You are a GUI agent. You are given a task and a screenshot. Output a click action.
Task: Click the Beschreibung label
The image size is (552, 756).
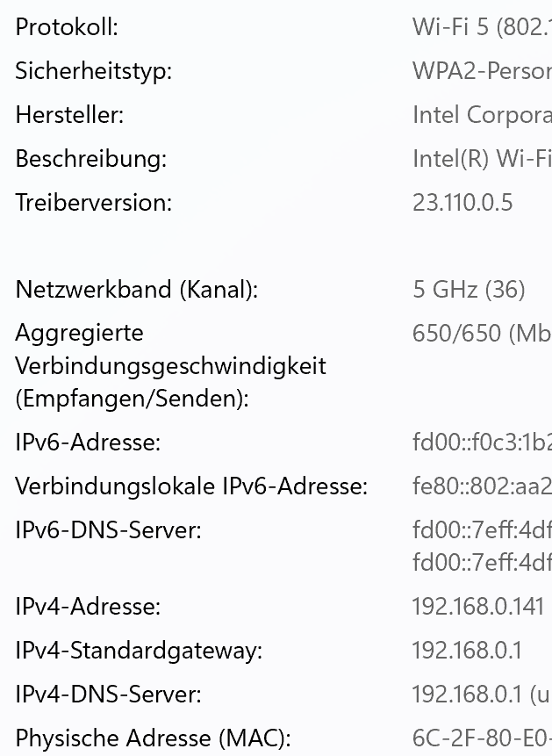click(90, 159)
